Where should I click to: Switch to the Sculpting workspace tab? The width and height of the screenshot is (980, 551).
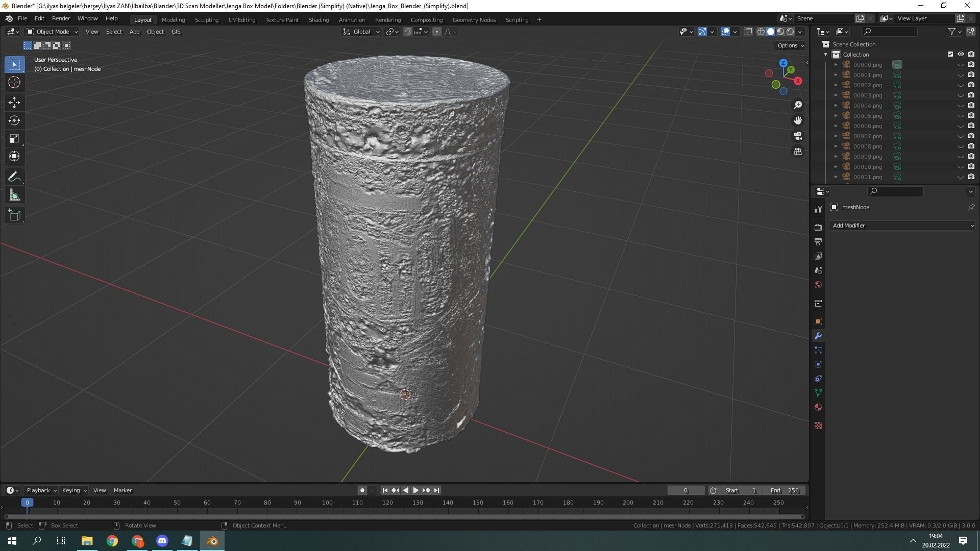[207, 19]
